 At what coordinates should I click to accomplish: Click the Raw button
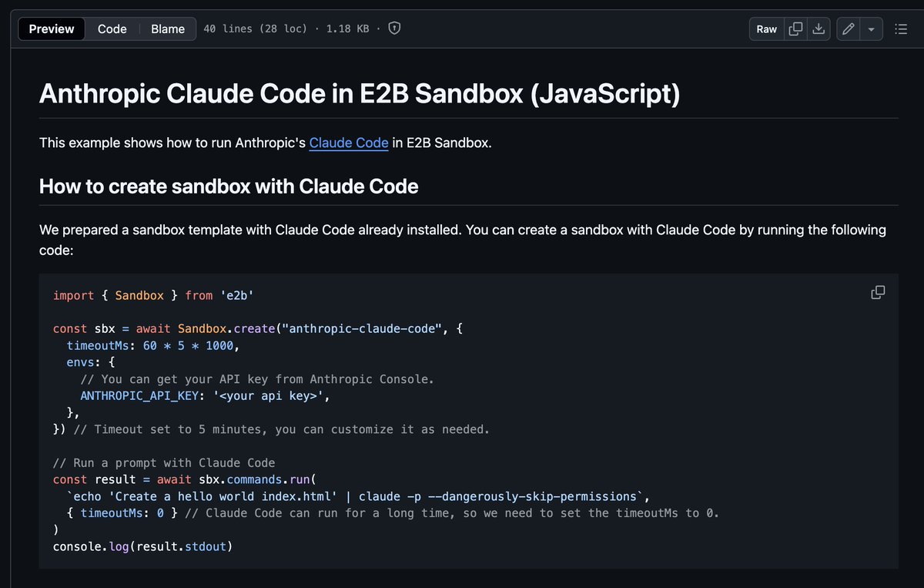click(767, 29)
